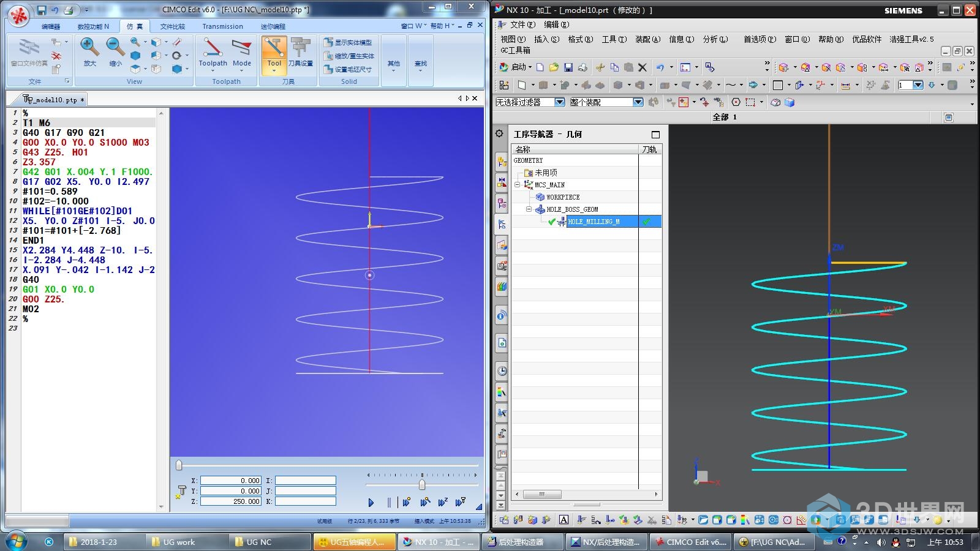Open the NX 插入(S) menu
The width and height of the screenshot is (980, 551).
(x=546, y=39)
